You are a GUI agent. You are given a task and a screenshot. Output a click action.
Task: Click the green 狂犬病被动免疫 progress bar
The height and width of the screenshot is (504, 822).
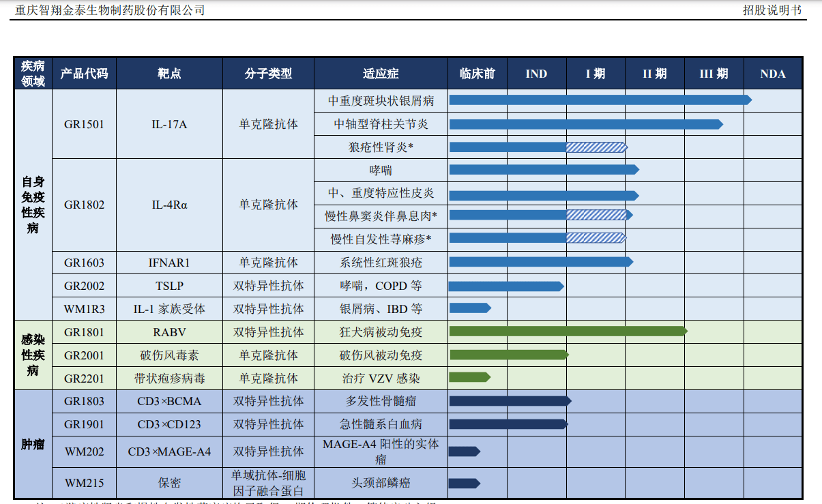tap(568, 331)
